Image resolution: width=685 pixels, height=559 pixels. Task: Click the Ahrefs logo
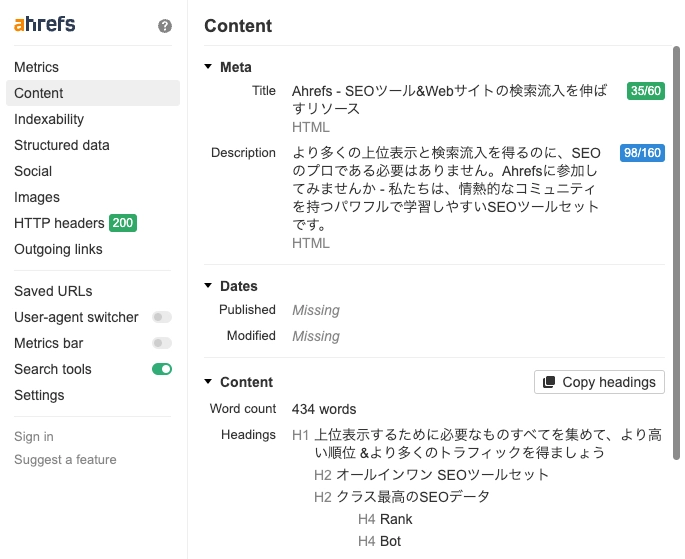click(x=45, y=24)
